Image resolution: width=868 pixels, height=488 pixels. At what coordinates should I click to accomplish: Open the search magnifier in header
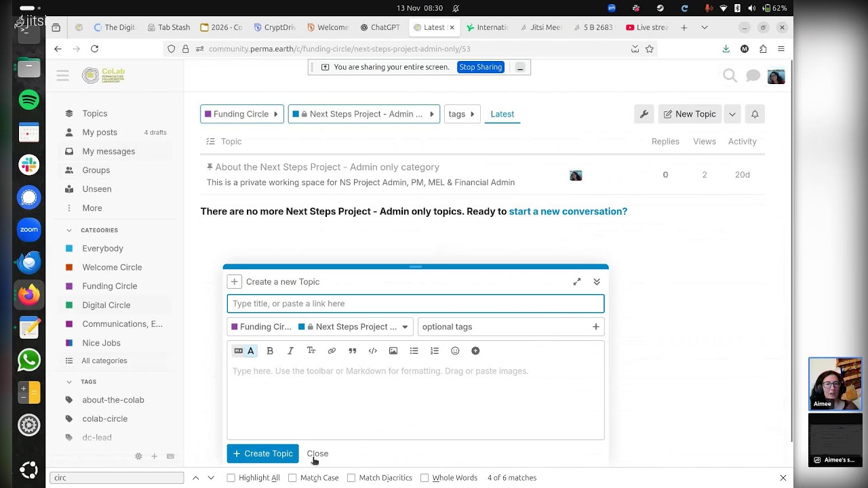coord(730,76)
